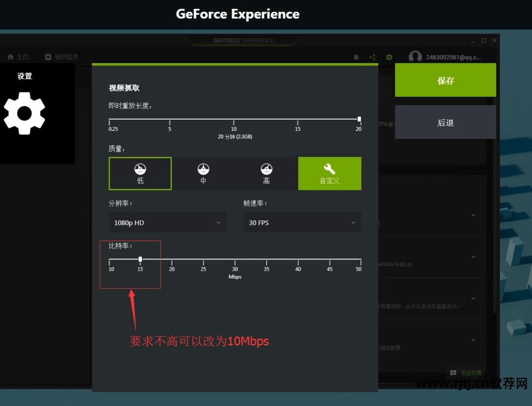532x406 pixels.
Task: Click the bitrate slider handle
Action: tap(140, 259)
